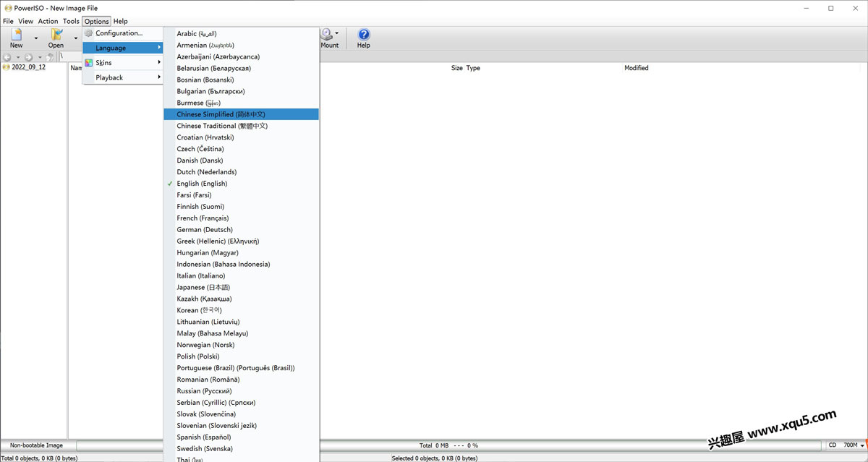Pick Belarusian from language list
Viewport: 868px width, 462px height.
tap(242, 68)
